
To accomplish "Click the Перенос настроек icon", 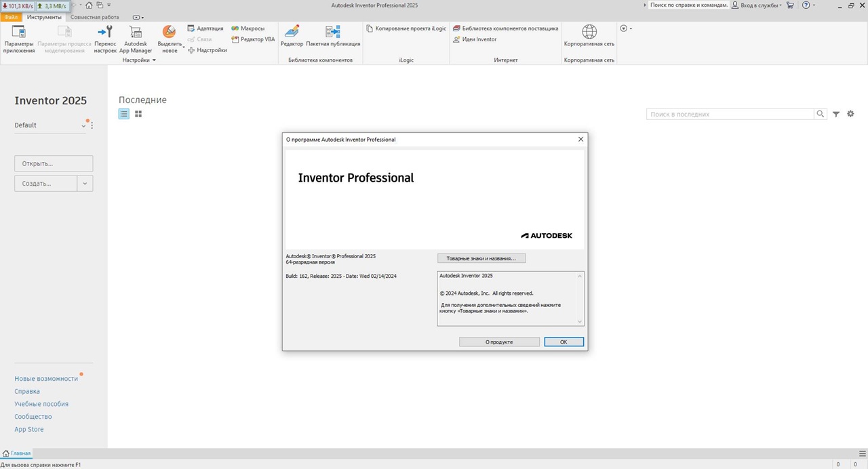I will tap(105, 32).
